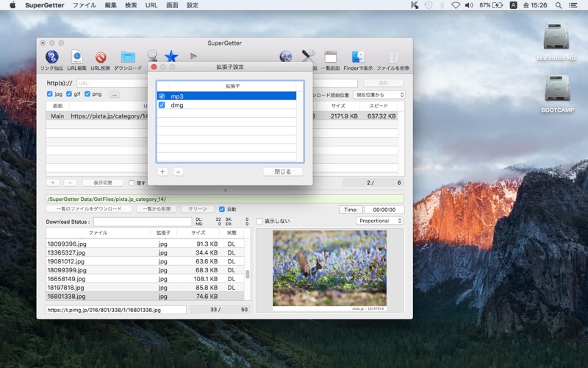
Task: Open the SuperGetter application menu
Action: tap(45, 5)
